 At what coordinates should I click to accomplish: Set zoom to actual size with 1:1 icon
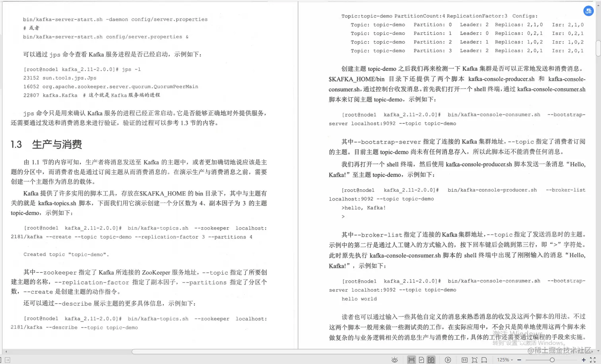(x=465, y=360)
